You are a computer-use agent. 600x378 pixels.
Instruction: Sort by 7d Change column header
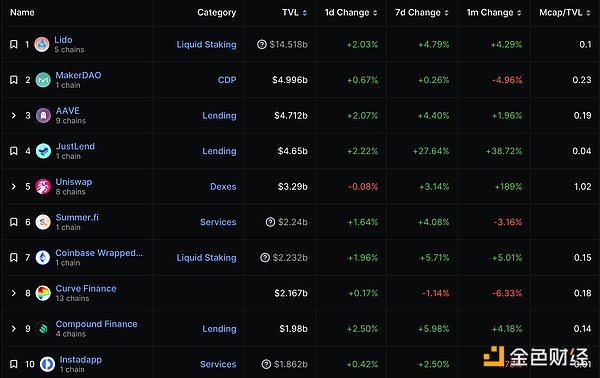tap(422, 13)
